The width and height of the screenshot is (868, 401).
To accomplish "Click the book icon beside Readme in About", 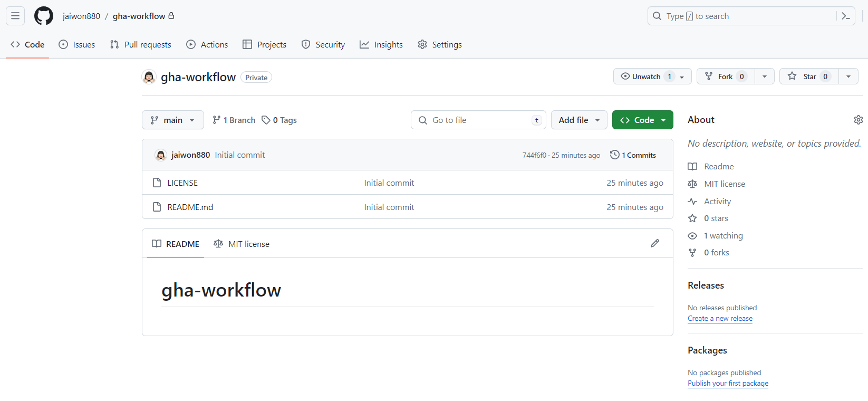I will (x=692, y=166).
